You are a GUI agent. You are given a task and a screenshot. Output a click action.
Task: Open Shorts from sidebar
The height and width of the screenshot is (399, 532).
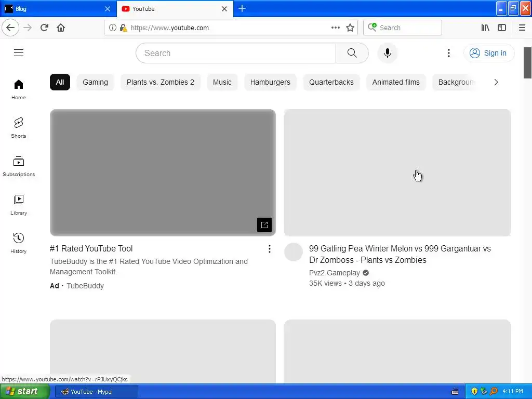(x=19, y=128)
